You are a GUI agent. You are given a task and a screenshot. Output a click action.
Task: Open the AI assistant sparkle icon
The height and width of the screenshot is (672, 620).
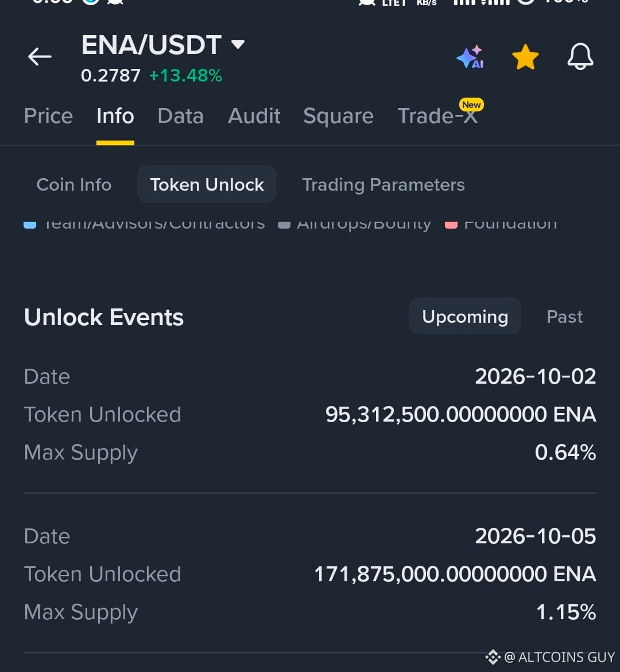coord(471,57)
